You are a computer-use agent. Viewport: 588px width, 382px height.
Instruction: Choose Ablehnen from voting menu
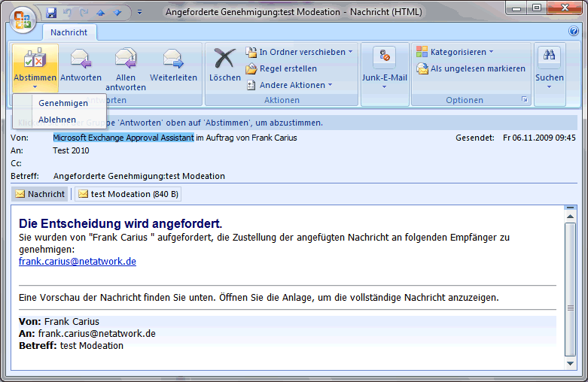57,120
